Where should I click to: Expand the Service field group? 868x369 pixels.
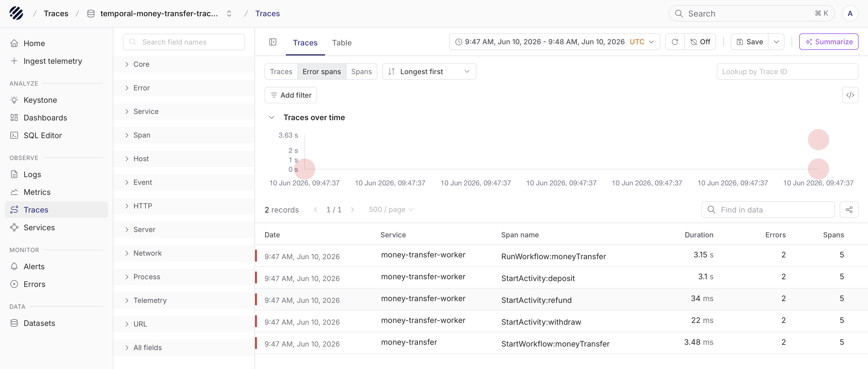point(184,111)
